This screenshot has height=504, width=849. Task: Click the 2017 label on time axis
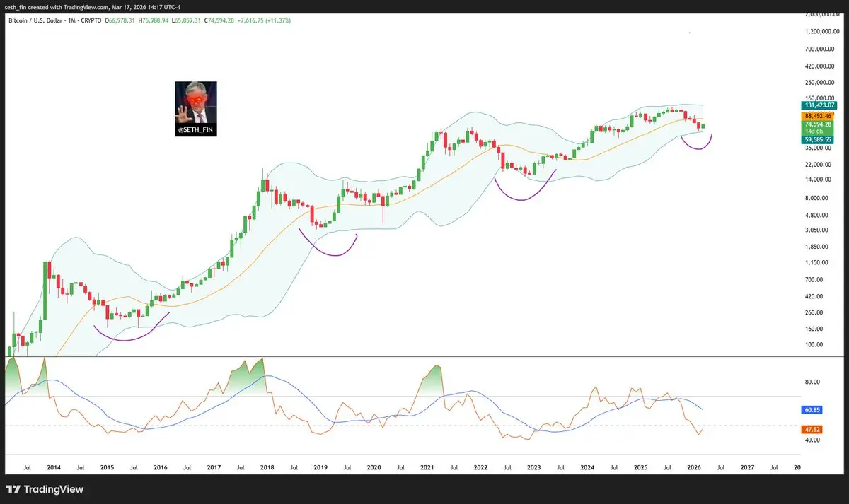(x=213, y=467)
